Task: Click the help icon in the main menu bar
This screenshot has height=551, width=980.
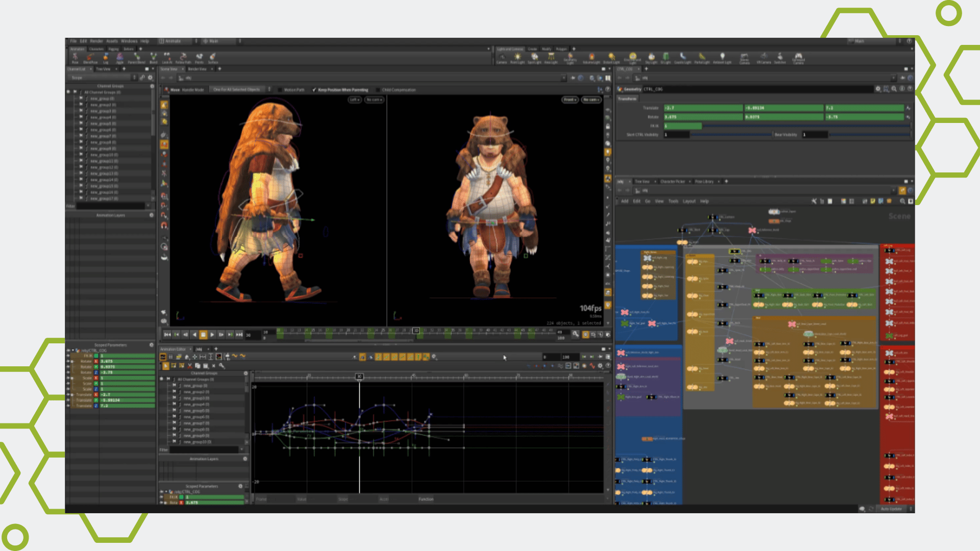Action: pos(910,41)
